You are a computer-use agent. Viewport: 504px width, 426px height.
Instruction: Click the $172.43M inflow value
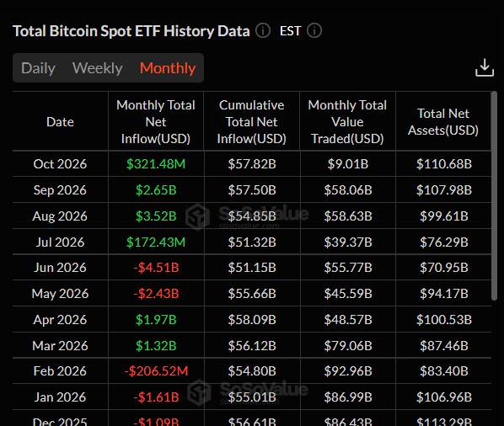click(156, 242)
